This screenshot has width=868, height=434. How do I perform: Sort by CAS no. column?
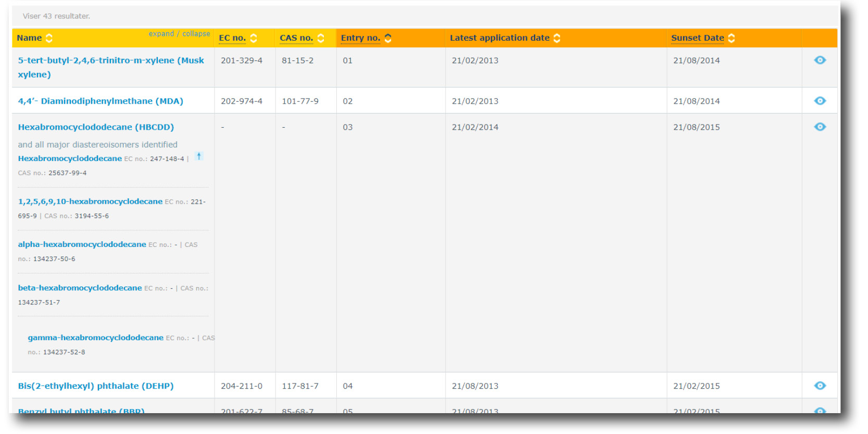[321, 38]
